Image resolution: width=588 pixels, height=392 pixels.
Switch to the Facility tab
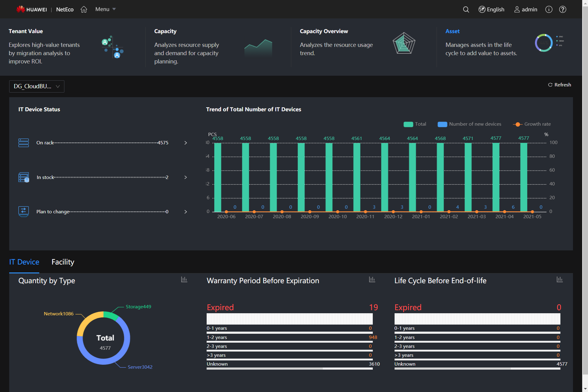(63, 262)
